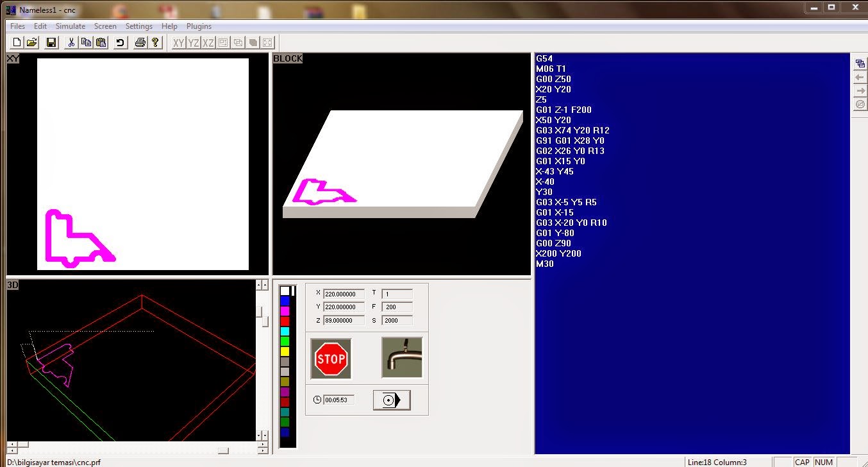This screenshot has height=467, width=868.
Task: Switch to the XZ plane view button
Action: click(x=208, y=42)
